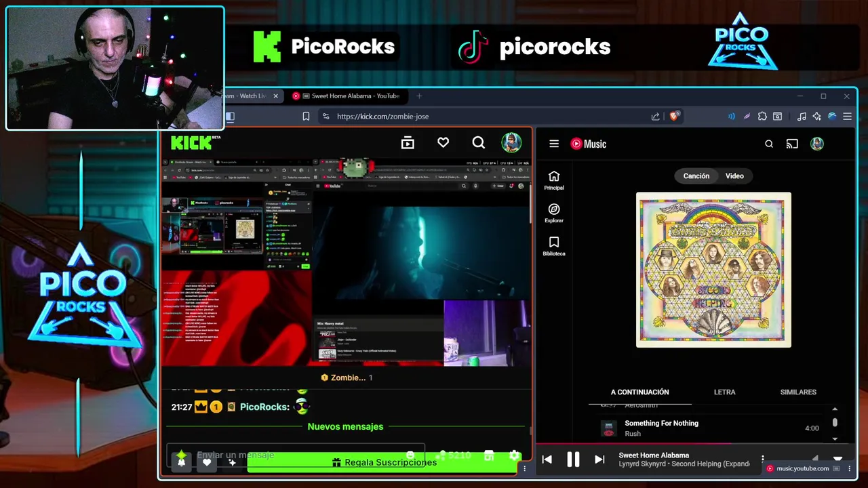The image size is (868, 488).
Task: Open Explorar in the YouTube Music sidebar
Action: point(554,213)
